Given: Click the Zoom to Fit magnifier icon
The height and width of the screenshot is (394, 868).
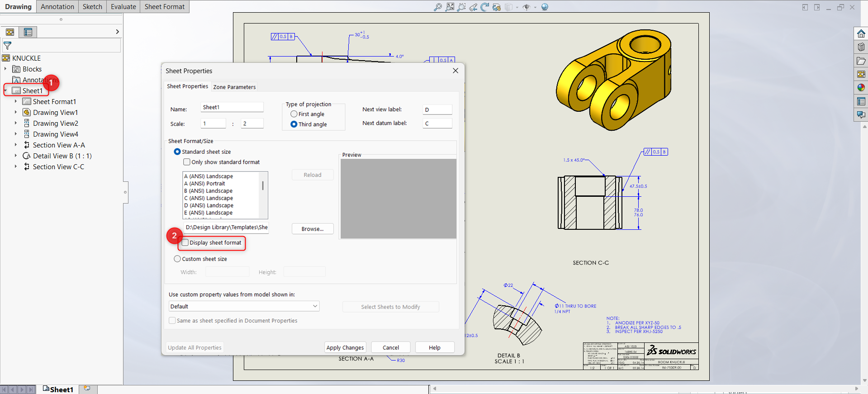Looking at the screenshot, I should pyautogui.click(x=437, y=7).
